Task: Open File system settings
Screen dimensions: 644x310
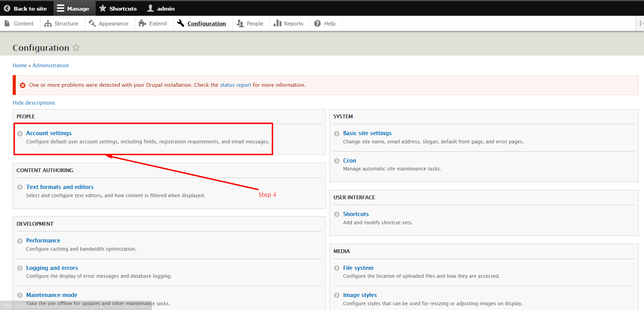Action: coord(358,268)
